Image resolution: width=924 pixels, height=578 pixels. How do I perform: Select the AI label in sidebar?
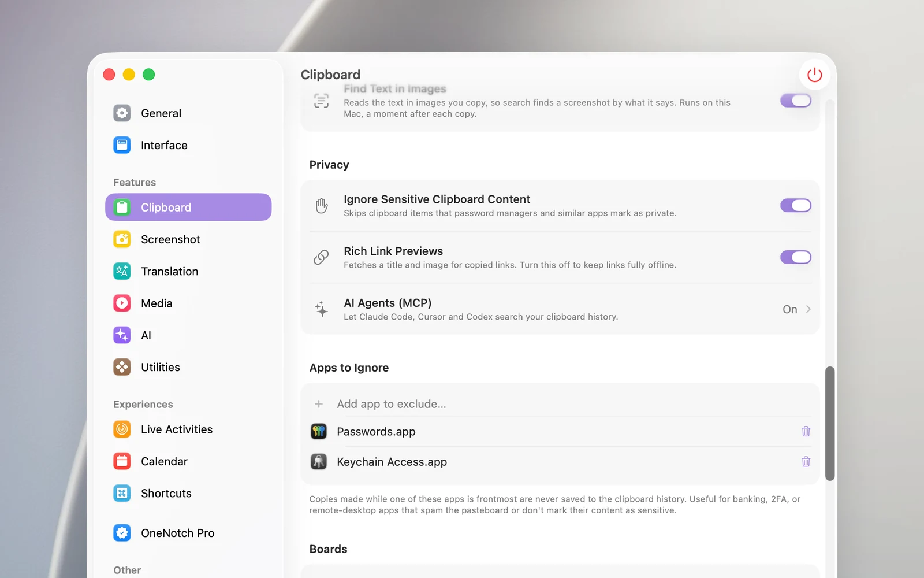(x=146, y=335)
